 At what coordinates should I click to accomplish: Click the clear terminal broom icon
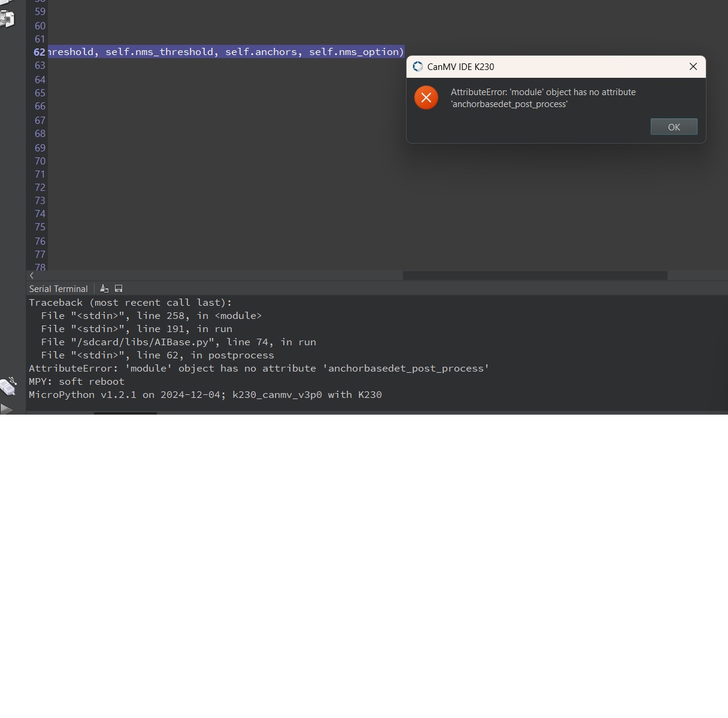point(104,289)
